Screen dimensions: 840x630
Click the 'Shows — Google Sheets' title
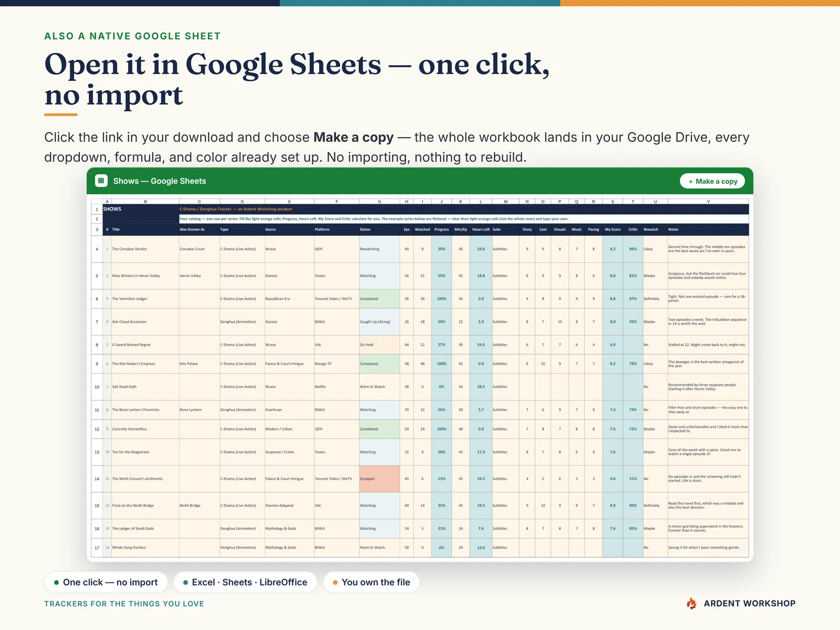(x=160, y=181)
